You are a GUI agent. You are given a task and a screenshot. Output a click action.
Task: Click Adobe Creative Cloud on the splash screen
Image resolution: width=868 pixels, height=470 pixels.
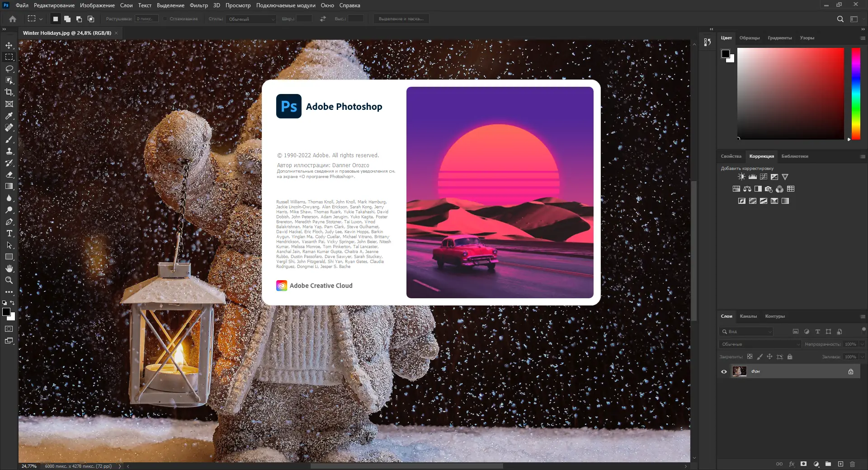point(321,286)
